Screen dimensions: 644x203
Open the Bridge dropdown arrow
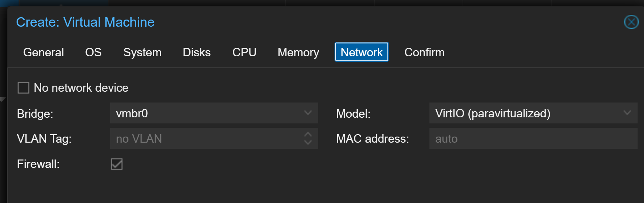click(308, 113)
